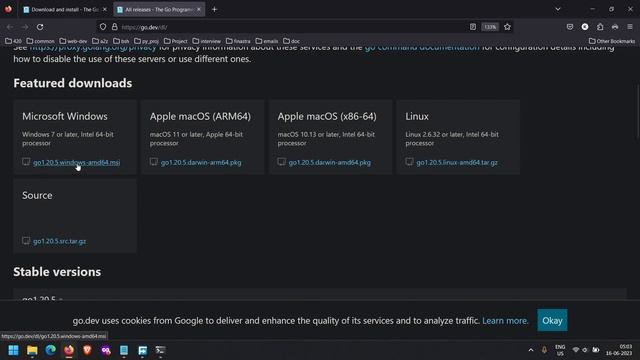Viewport: 640px width, 360px height.
Task: Open Firefox application hamburger menu
Action: [x=630, y=27]
